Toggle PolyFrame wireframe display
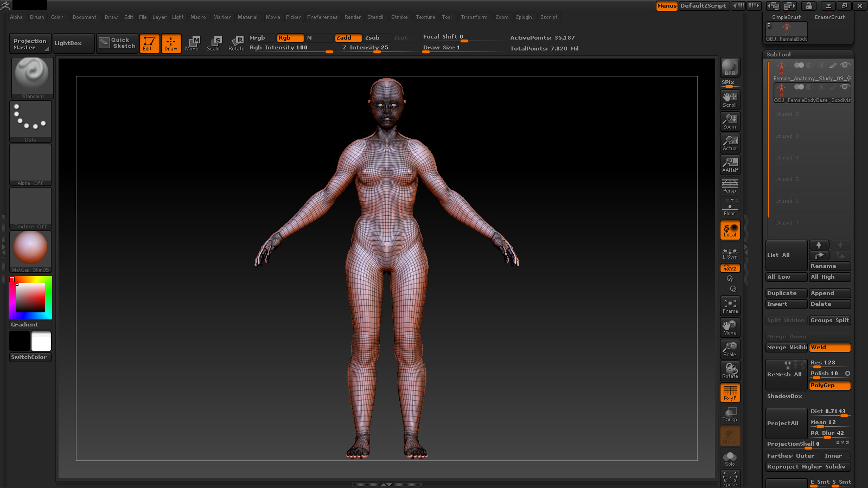Image resolution: width=868 pixels, height=488 pixels. (730, 393)
